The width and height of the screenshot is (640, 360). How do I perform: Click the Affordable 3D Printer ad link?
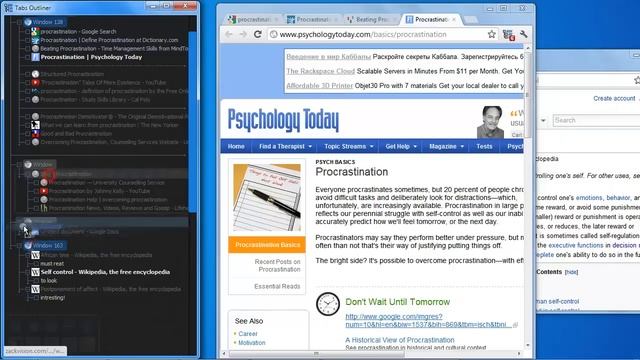click(320, 85)
